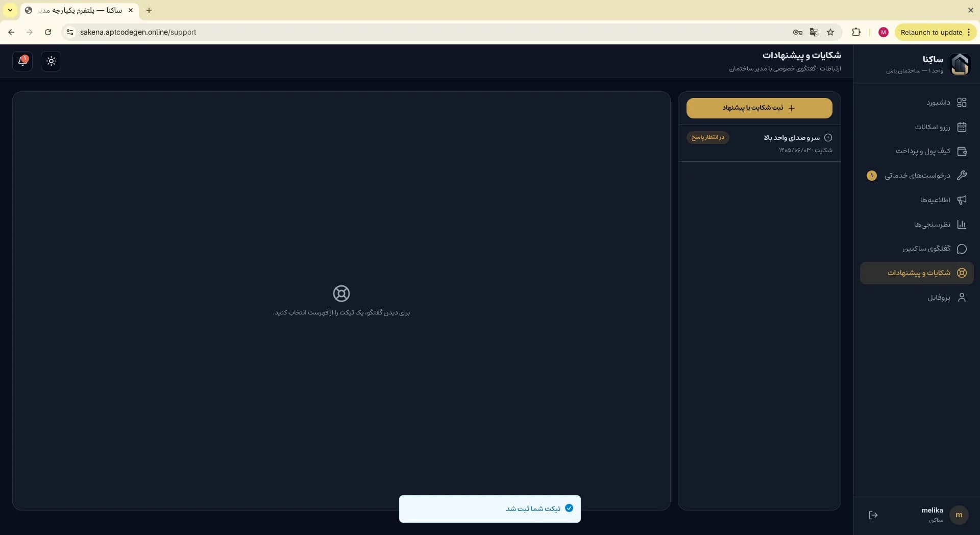Click the dashboard grid icon

(x=962, y=103)
